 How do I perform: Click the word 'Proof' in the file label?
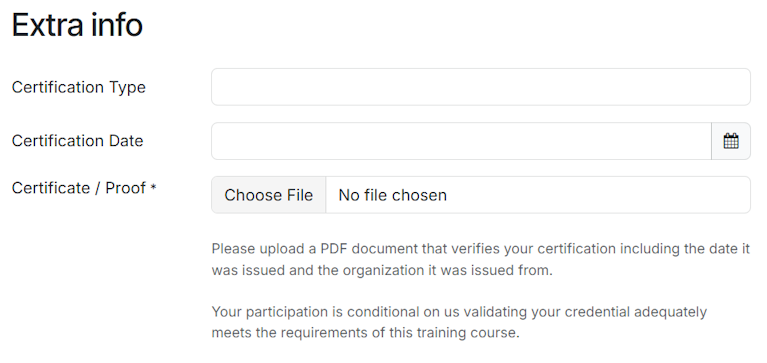pos(126,188)
